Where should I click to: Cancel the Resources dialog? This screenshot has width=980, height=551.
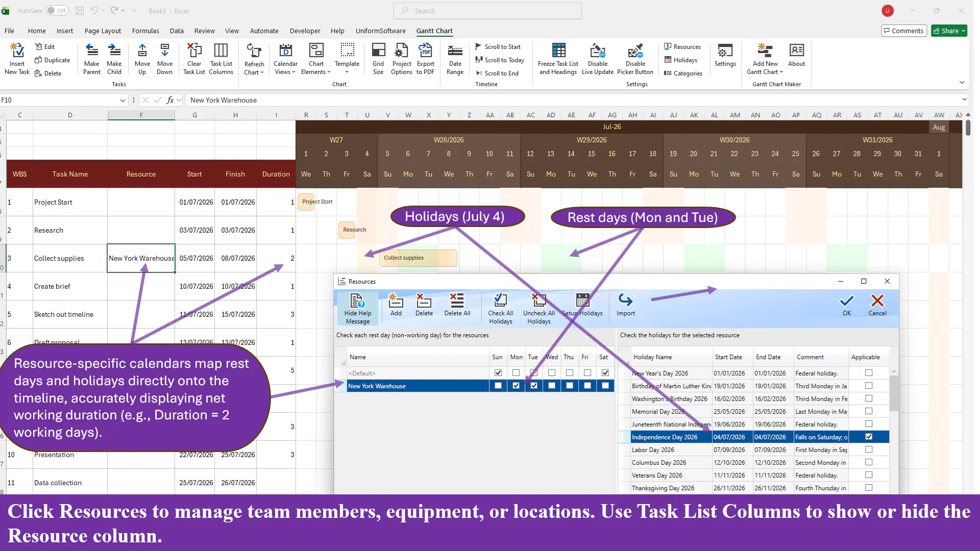877,305
